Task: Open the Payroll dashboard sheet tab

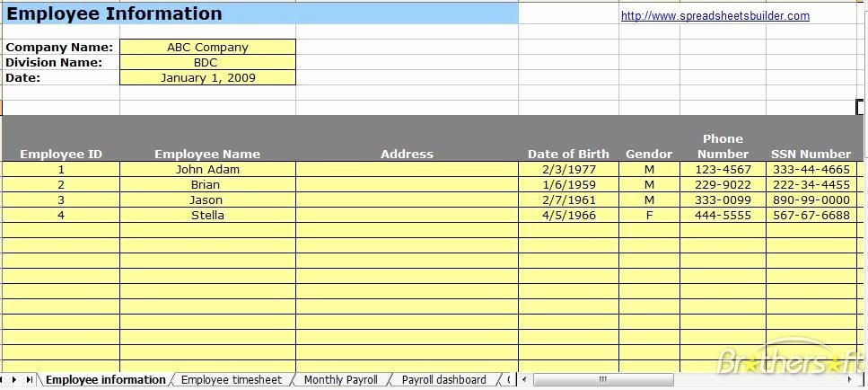Action: tap(444, 380)
